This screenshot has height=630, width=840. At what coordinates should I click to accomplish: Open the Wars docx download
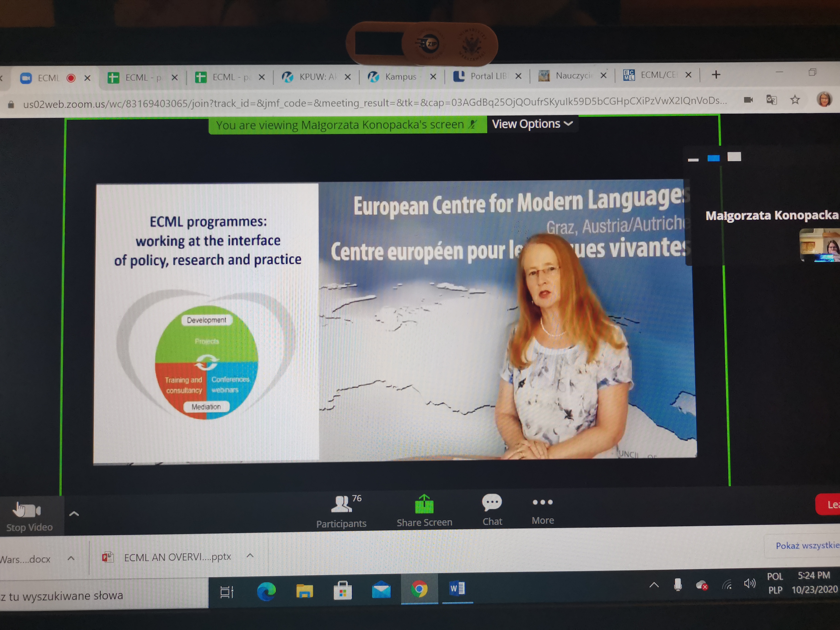pos(25,559)
